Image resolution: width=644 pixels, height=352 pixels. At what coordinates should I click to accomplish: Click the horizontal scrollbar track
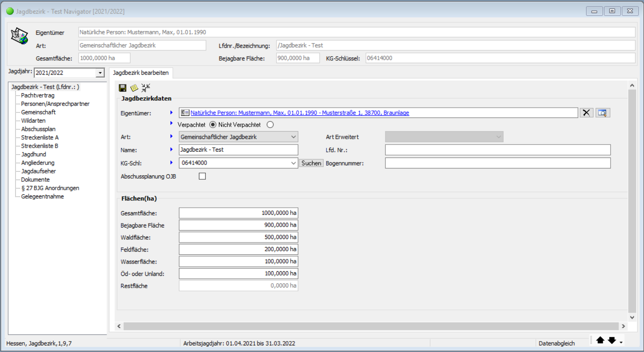click(371, 326)
